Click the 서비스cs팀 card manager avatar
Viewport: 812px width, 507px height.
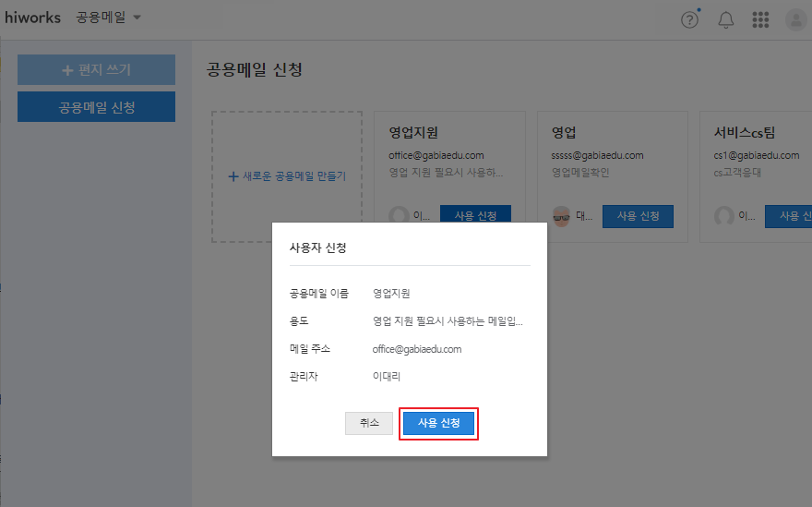point(724,216)
